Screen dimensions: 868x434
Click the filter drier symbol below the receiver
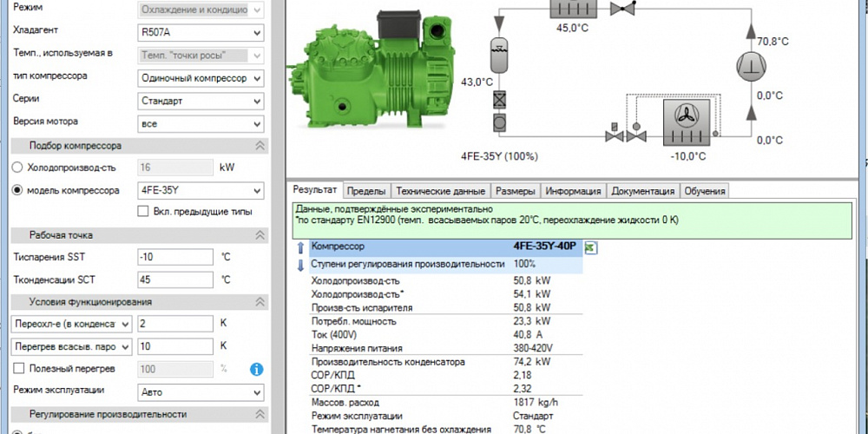[x=499, y=100]
